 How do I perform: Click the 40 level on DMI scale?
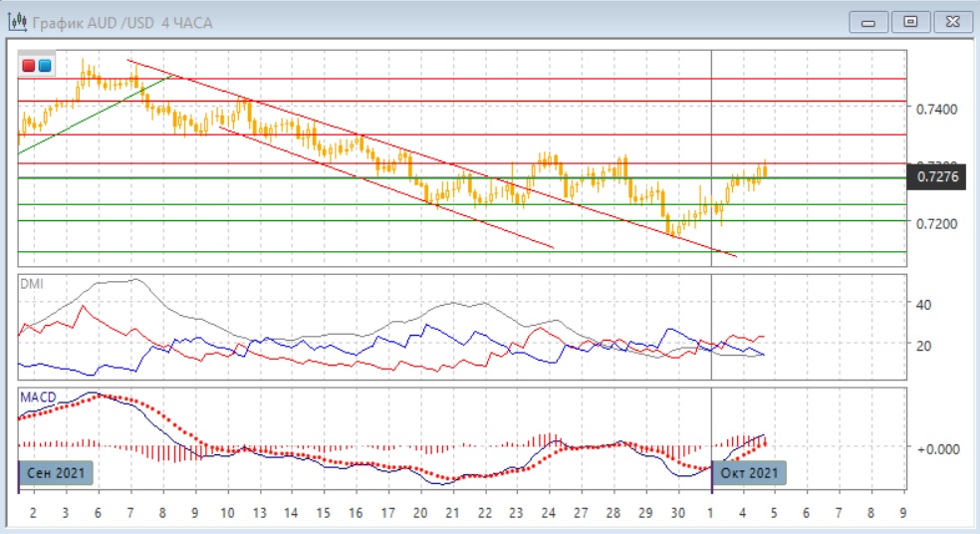pyautogui.click(x=922, y=304)
